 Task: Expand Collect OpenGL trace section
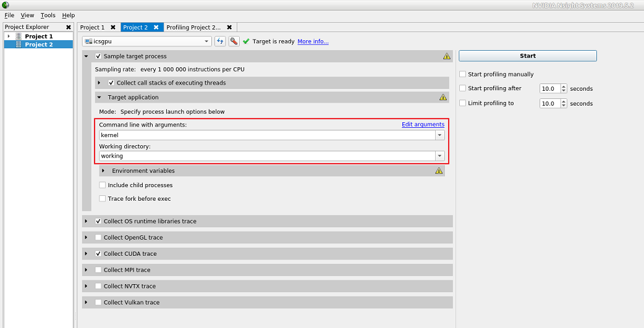[x=87, y=237]
